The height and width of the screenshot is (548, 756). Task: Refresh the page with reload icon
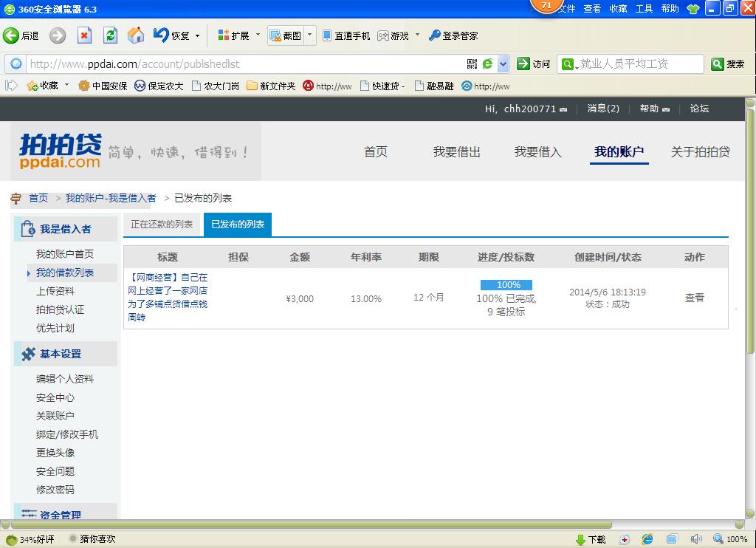pos(111,35)
